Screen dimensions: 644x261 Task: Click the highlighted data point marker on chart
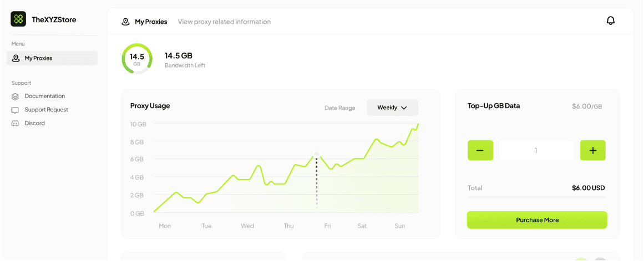click(x=317, y=154)
